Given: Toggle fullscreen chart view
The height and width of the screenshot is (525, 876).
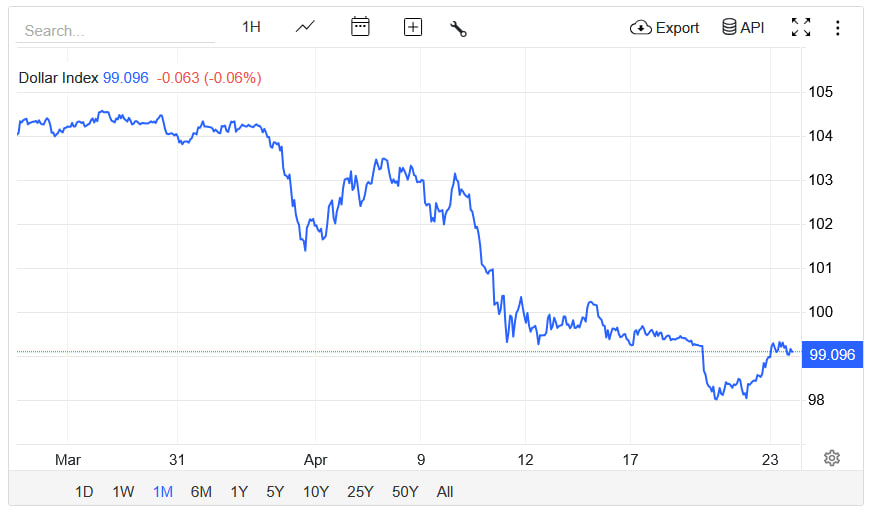Looking at the screenshot, I should click(x=801, y=27).
